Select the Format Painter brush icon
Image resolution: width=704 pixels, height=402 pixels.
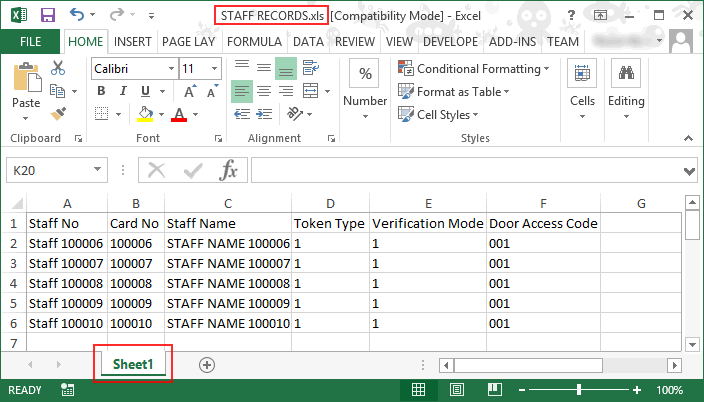click(x=58, y=113)
